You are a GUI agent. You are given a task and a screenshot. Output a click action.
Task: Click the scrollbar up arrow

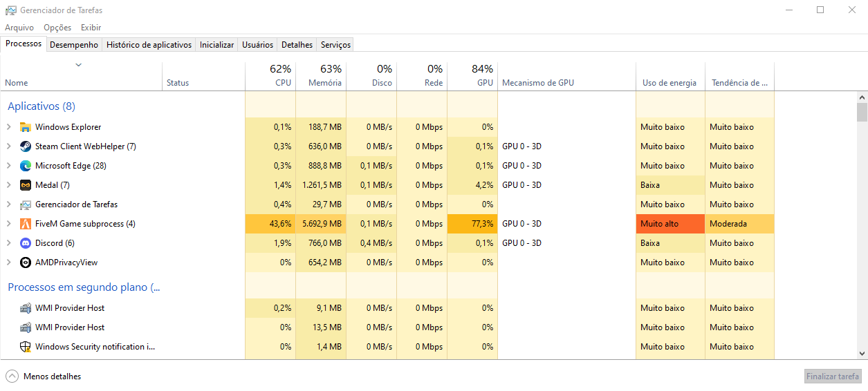tap(862, 97)
